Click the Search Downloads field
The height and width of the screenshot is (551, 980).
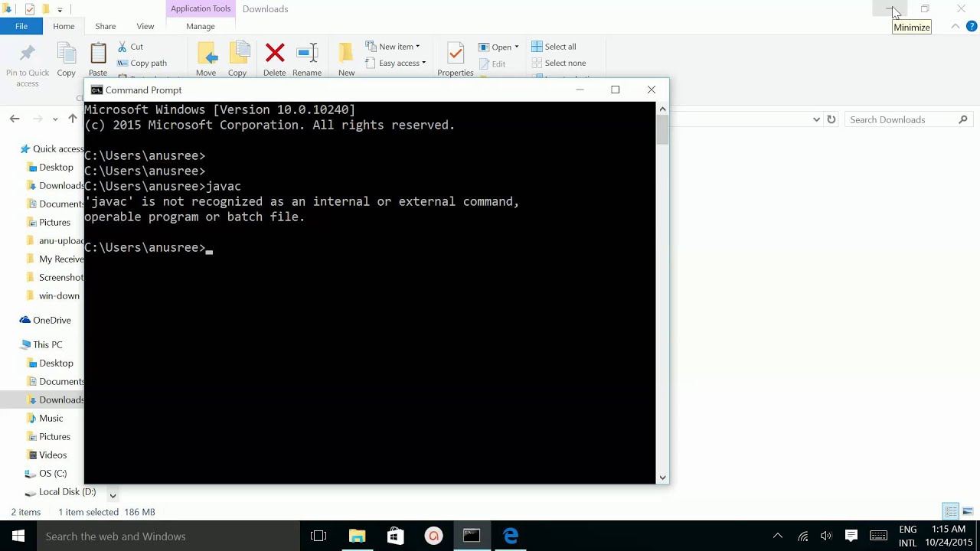coord(909,119)
